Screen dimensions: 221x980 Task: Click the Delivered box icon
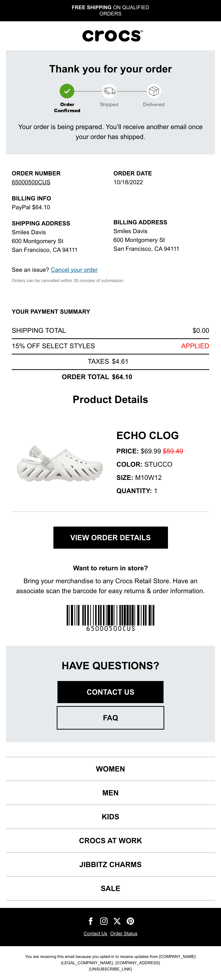point(154,91)
